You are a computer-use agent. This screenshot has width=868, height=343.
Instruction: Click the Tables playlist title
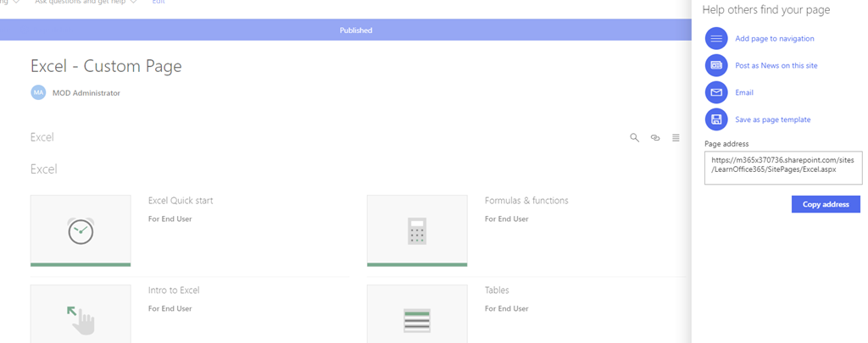point(497,290)
